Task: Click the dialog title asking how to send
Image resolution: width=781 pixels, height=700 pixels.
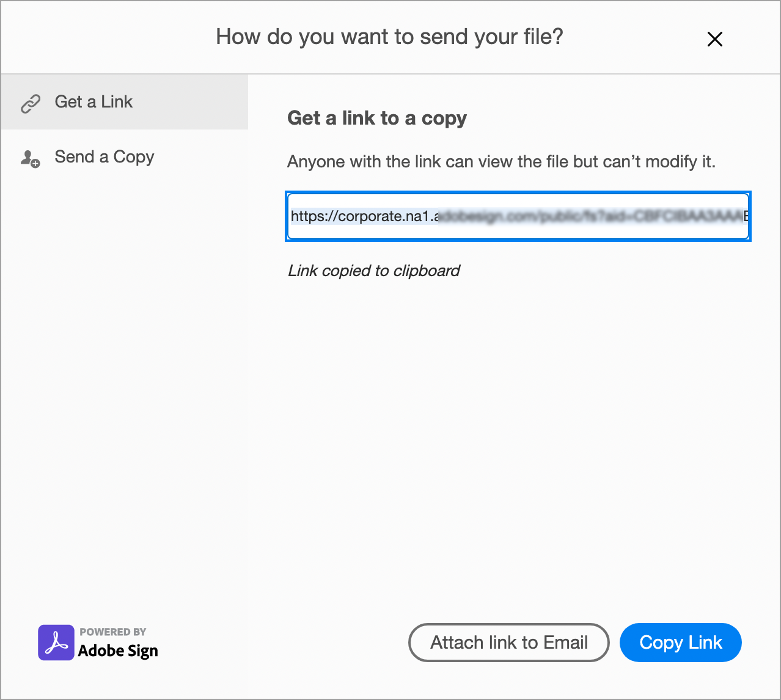Action: [389, 37]
